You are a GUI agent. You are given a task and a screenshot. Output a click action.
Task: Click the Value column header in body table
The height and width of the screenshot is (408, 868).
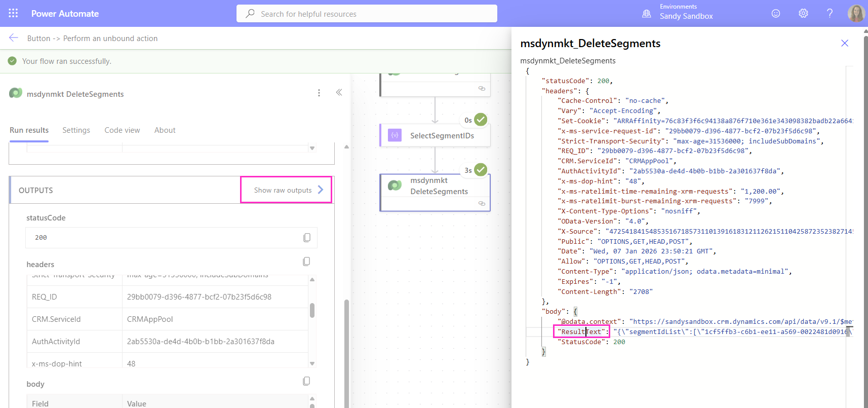(136, 403)
